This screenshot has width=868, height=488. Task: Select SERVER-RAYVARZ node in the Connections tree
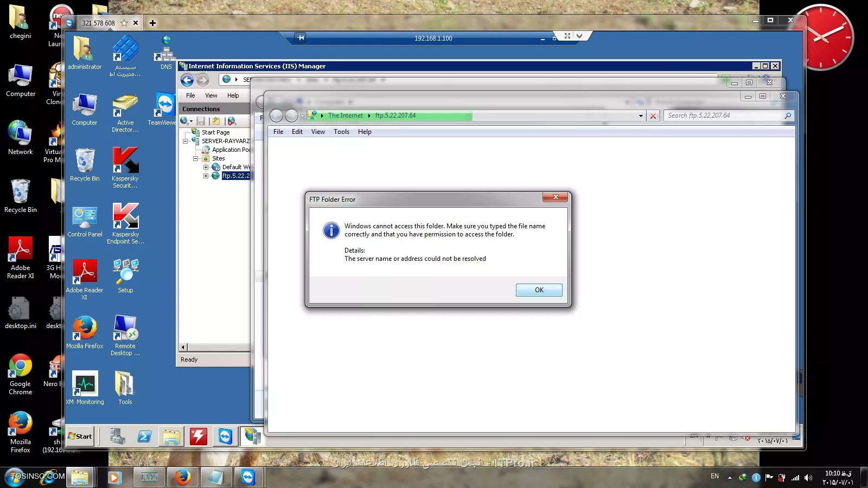coord(225,141)
